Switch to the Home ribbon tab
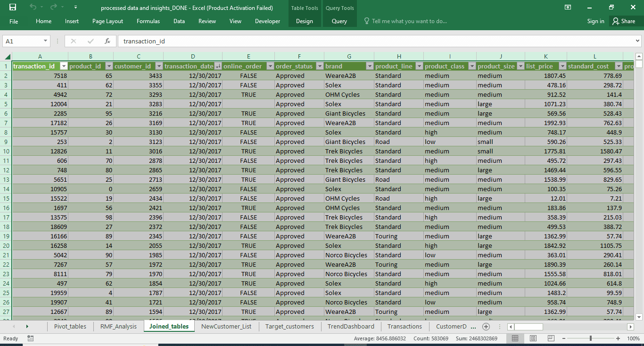Image resolution: width=644 pixels, height=346 pixels. coord(43,21)
